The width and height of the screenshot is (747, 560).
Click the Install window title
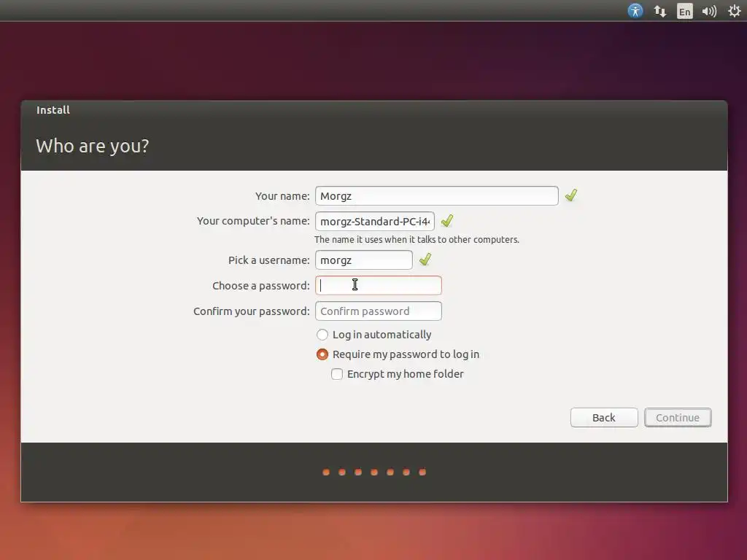pyautogui.click(x=53, y=110)
